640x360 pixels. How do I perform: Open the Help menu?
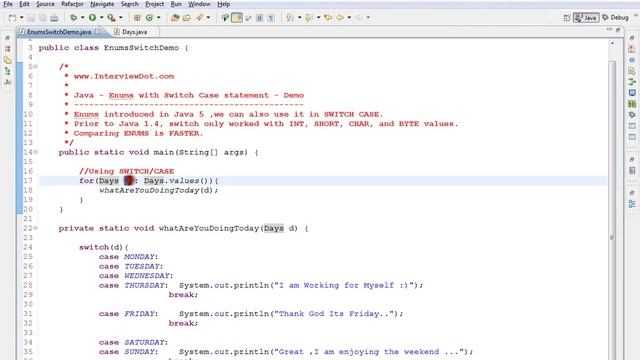(223, 4)
